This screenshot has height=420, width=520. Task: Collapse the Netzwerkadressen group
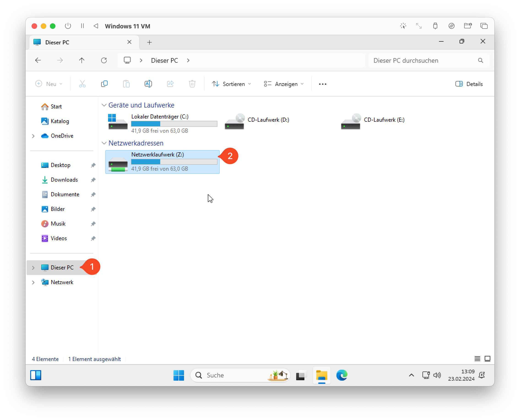click(104, 143)
